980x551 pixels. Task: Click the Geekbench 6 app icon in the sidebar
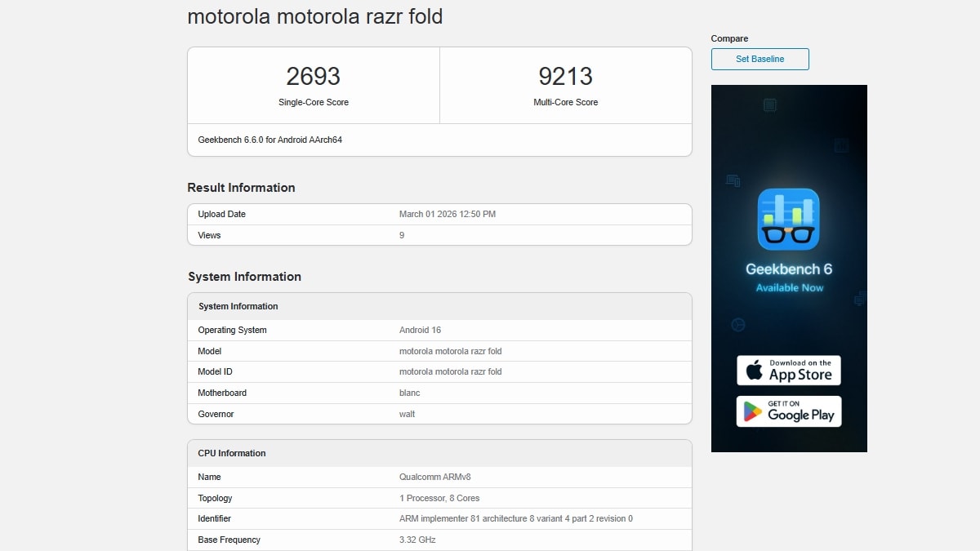(x=788, y=219)
